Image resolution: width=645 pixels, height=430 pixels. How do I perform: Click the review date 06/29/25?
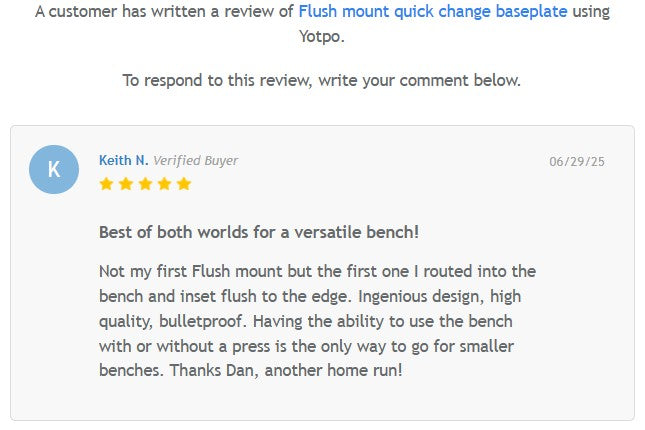tap(577, 161)
